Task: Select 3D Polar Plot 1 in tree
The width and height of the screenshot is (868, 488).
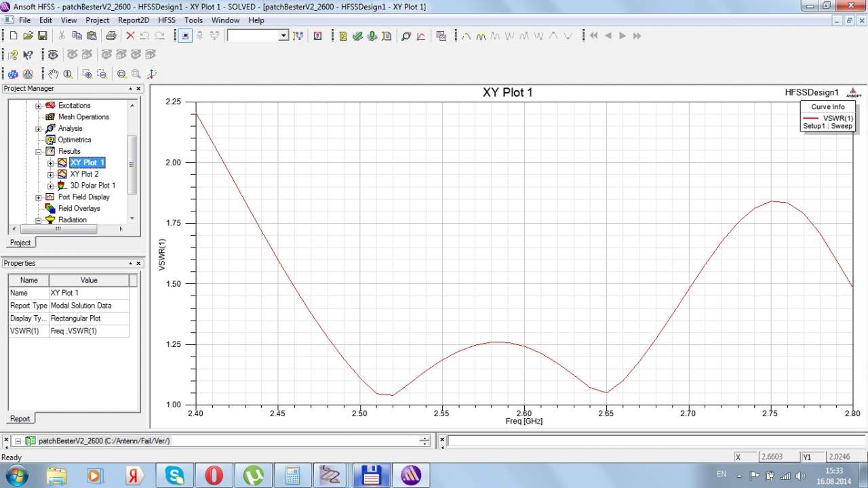Action: 92,186
